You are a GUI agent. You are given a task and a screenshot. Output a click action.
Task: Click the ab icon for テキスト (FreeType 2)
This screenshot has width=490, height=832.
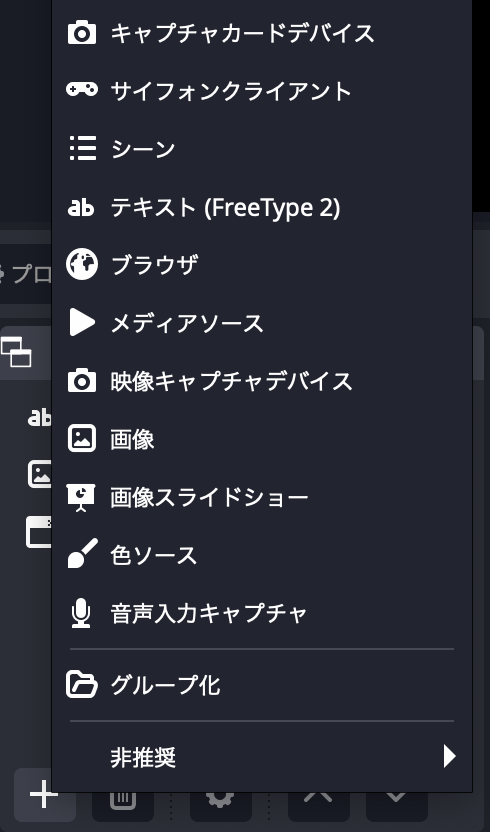[81, 207]
